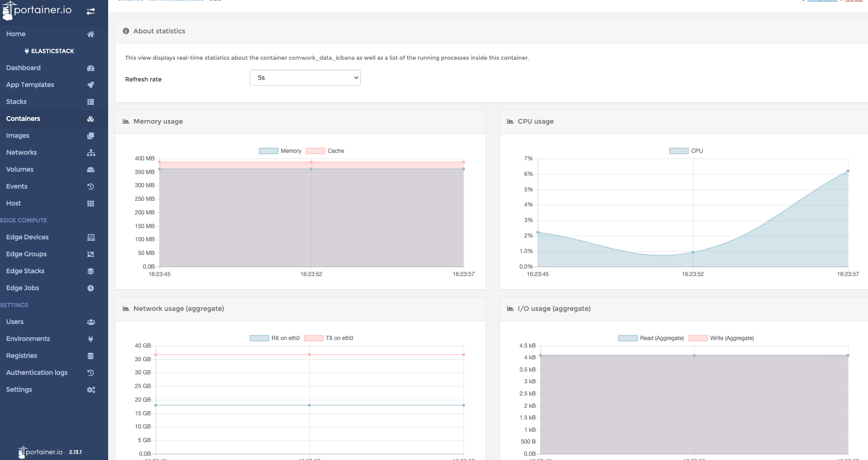
Task: Click the Users group icon
Action: (x=91, y=322)
